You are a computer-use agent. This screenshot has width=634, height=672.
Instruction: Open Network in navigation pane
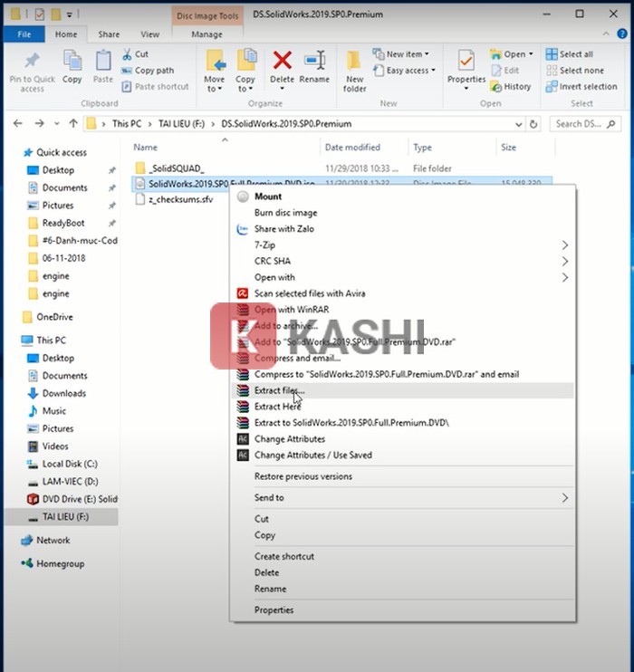coord(53,541)
